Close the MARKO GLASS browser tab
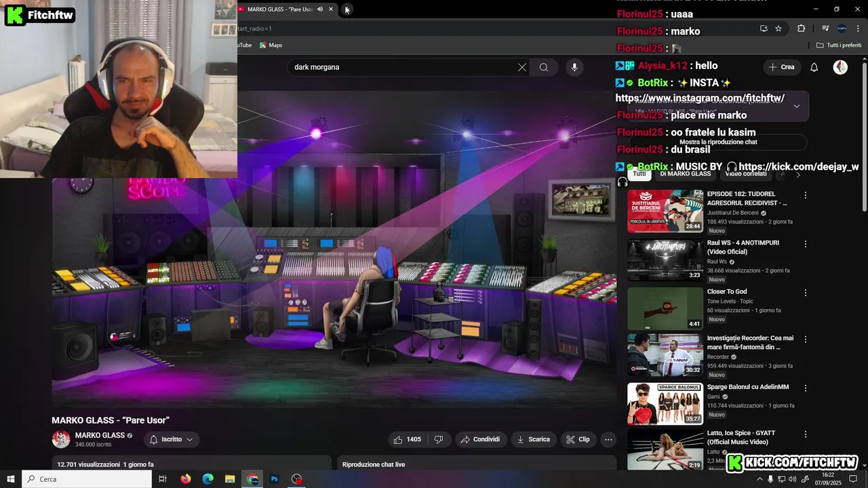Viewport: 868px width, 488px height. [331, 9]
